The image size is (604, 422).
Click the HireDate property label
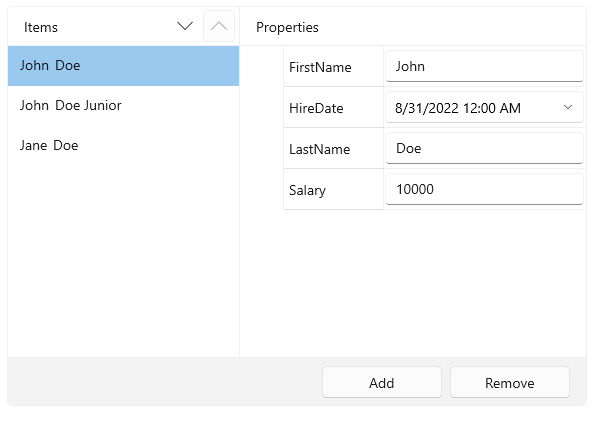(x=316, y=108)
